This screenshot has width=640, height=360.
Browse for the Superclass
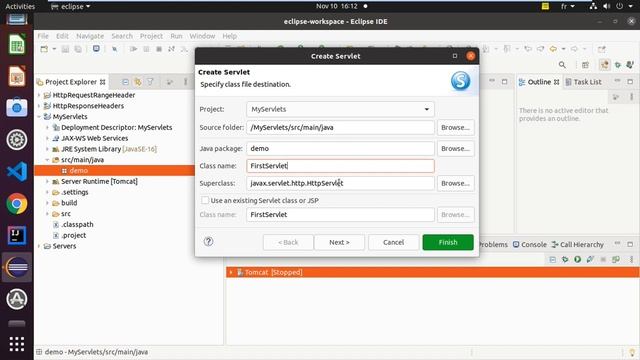(456, 183)
